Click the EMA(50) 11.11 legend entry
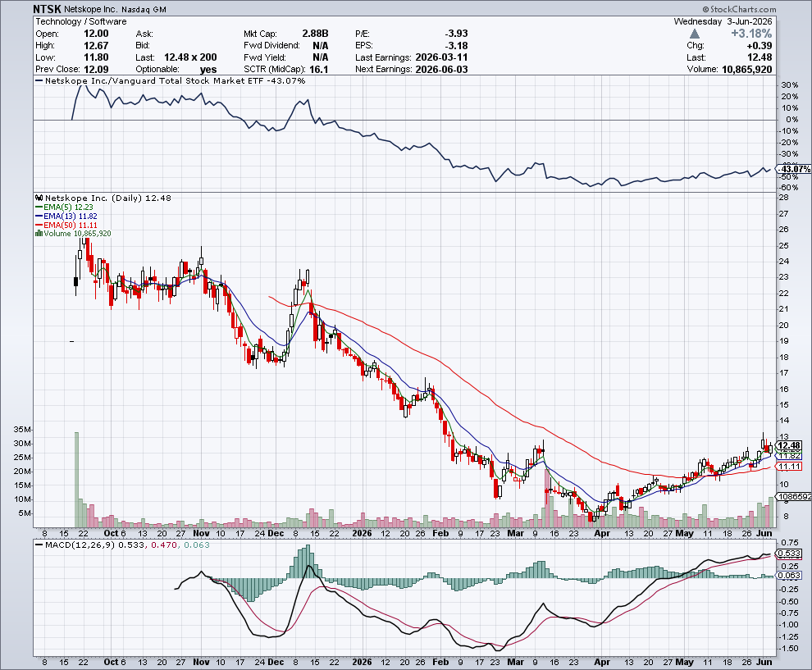This screenshot has height=670, width=812. click(66, 225)
